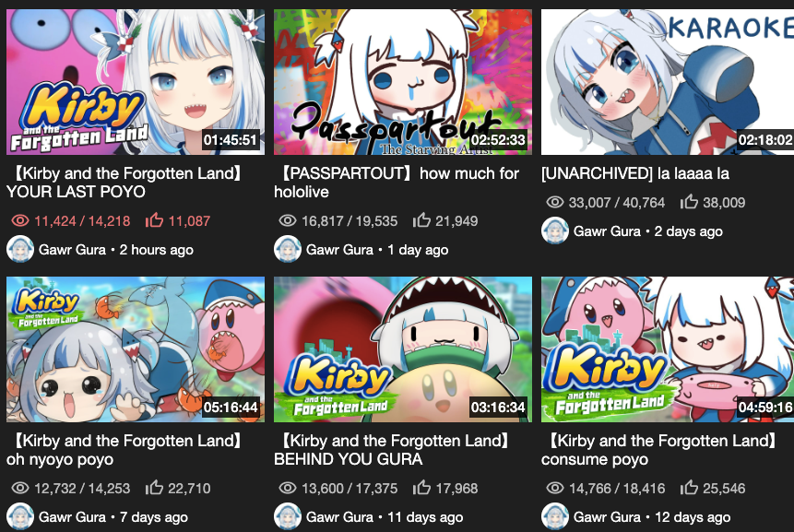Open the 03:16:34 Kirby video thumbnail

pos(403,349)
